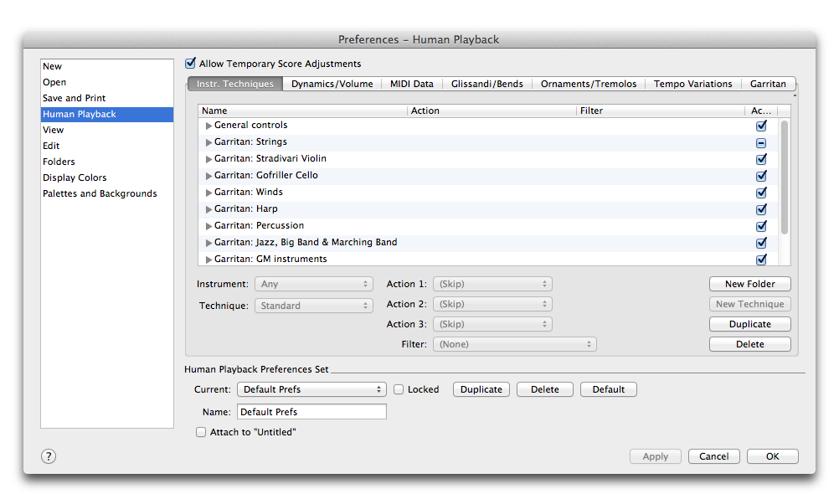Select View in the preferences sidebar
839x504 pixels.
(x=54, y=129)
